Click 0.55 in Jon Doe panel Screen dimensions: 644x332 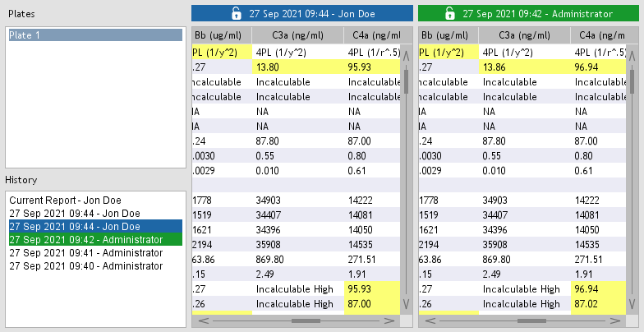[x=298, y=156]
